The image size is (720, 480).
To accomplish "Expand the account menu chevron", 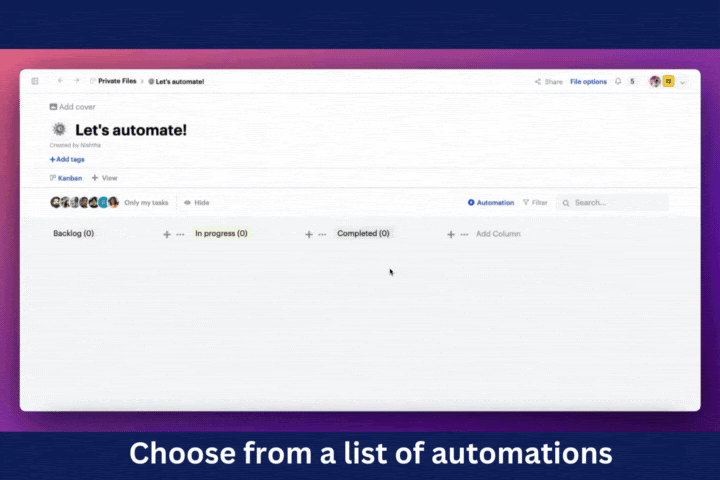I will [x=683, y=82].
